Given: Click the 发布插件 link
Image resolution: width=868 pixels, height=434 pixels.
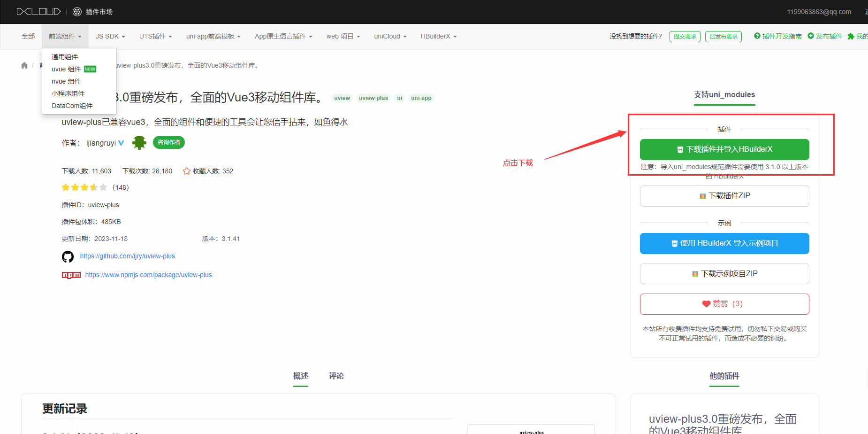Looking at the screenshot, I should click(x=829, y=36).
